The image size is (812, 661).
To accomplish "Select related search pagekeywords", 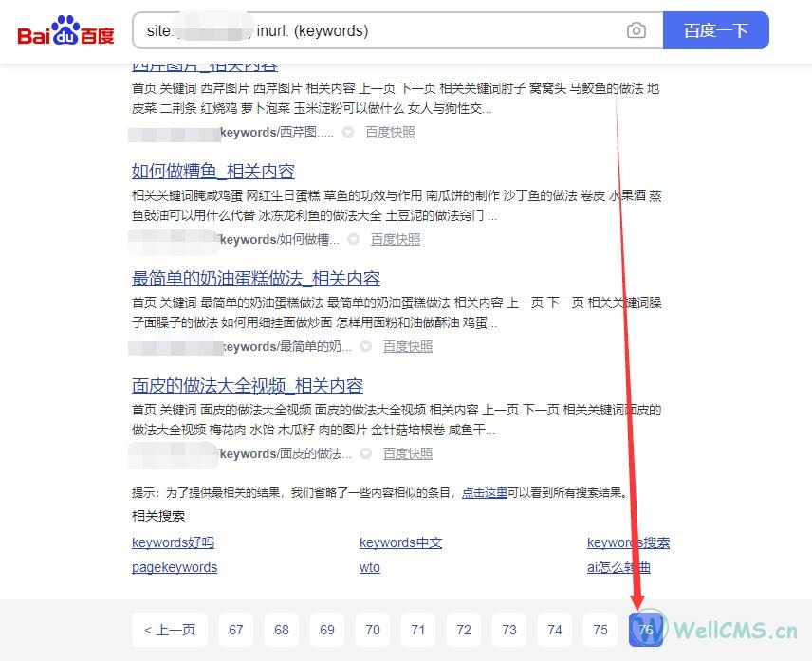I will 175,568.
